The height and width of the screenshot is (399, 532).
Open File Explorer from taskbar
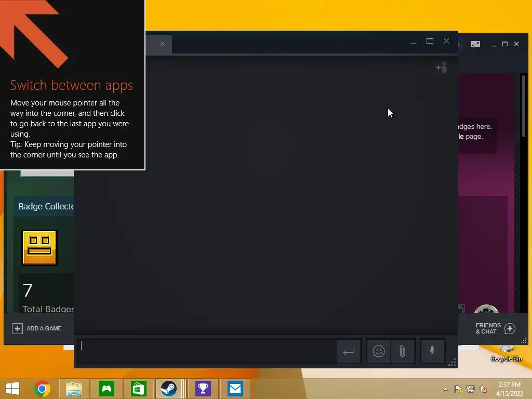pyautogui.click(x=74, y=389)
